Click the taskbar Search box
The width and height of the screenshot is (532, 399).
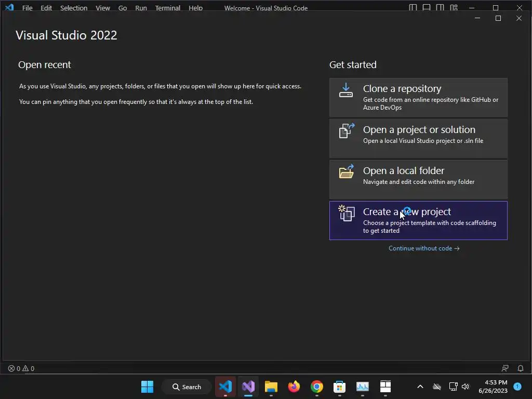coord(187,387)
